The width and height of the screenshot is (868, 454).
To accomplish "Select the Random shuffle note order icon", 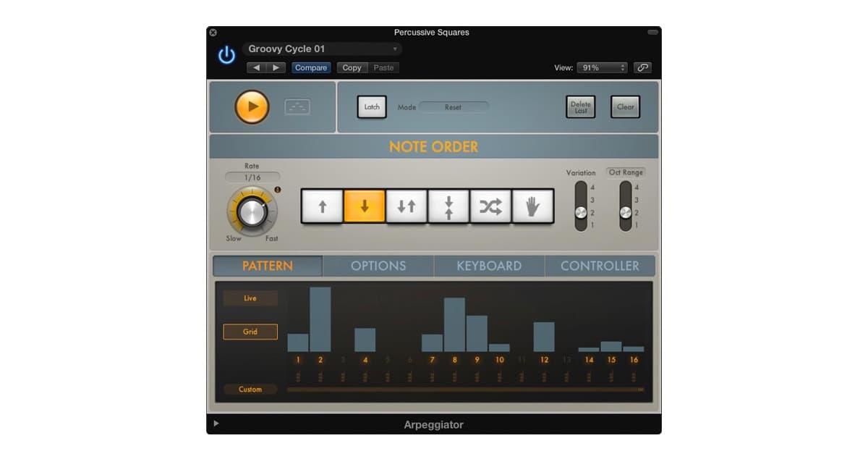I will point(490,206).
